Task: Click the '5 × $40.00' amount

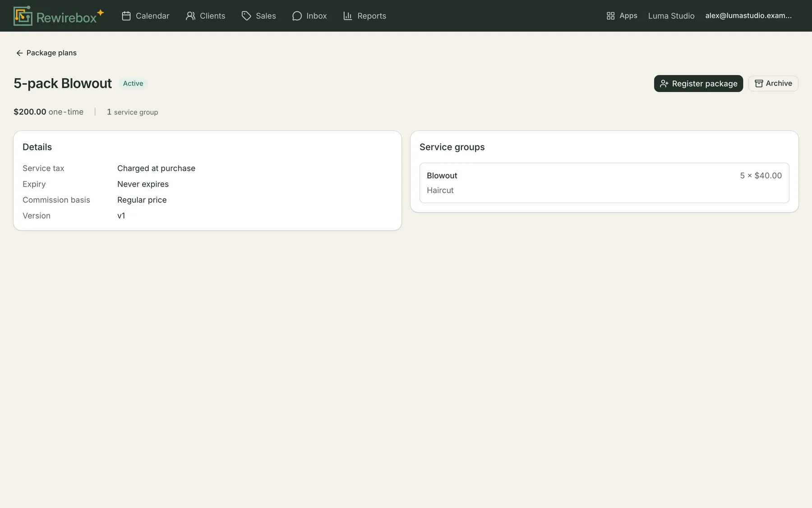Action: pyautogui.click(x=761, y=176)
